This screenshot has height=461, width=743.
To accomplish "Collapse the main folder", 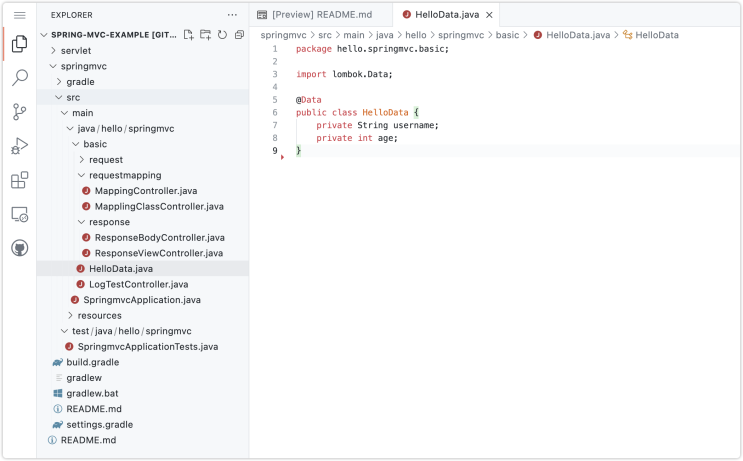I will (x=142, y=113).
